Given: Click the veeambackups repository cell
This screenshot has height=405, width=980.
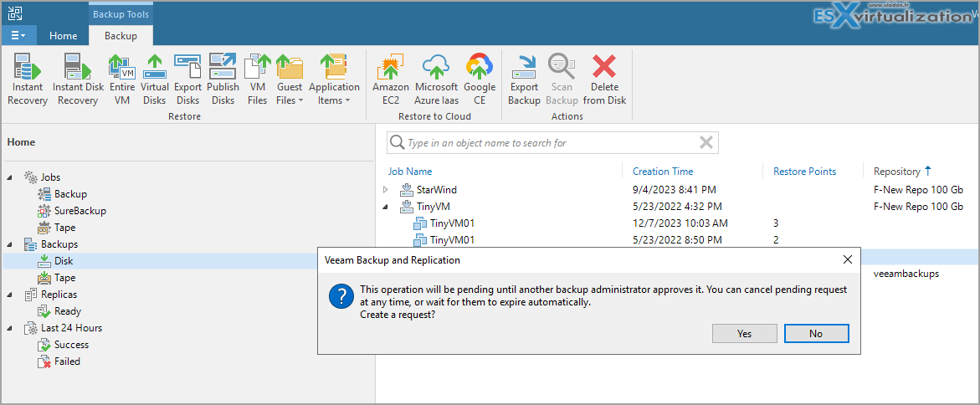Looking at the screenshot, I should 906,274.
